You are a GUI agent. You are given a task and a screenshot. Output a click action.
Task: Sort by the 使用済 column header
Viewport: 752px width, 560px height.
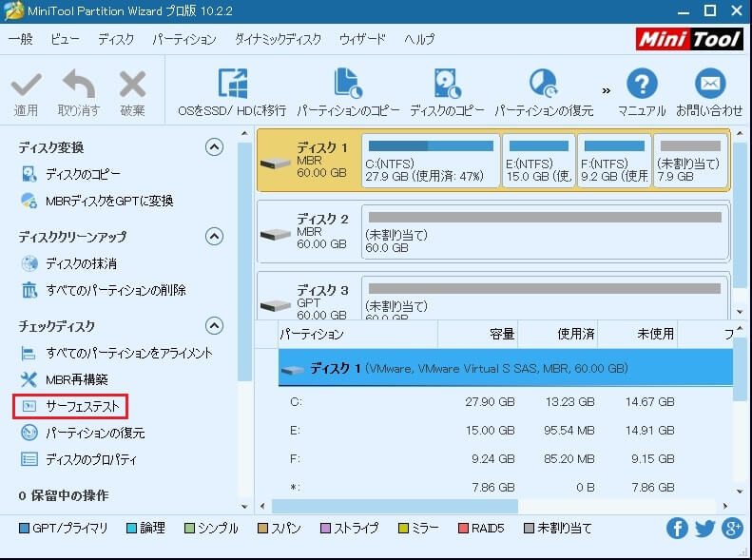coord(558,334)
